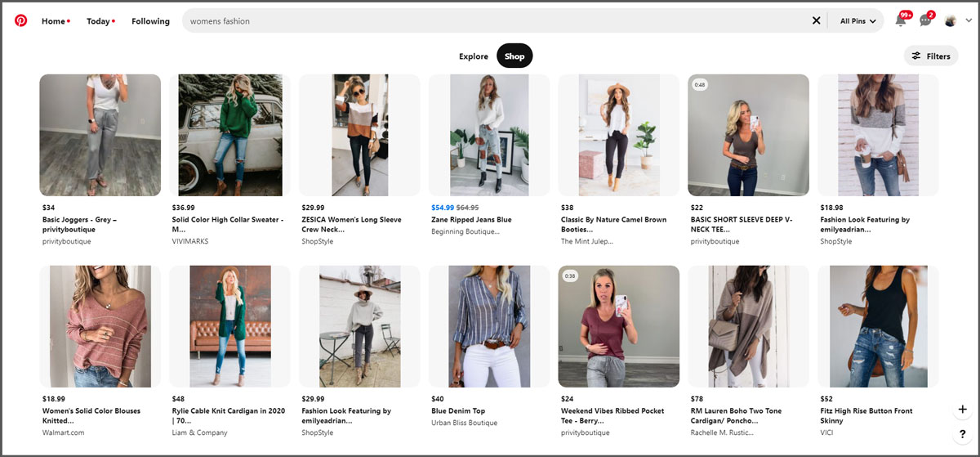
Task: Click the Blue Denim Top title
Action: pyautogui.click(x=458, y=411)
